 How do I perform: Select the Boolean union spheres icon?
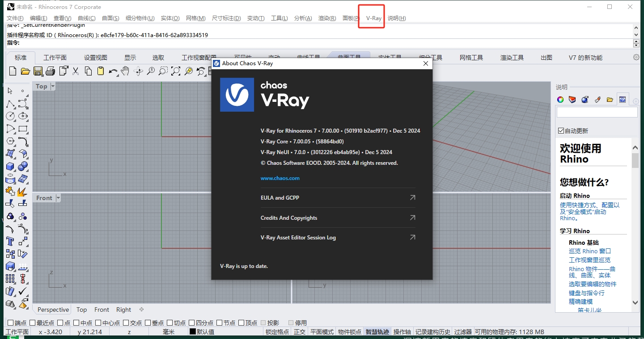[x=23, y=166]
